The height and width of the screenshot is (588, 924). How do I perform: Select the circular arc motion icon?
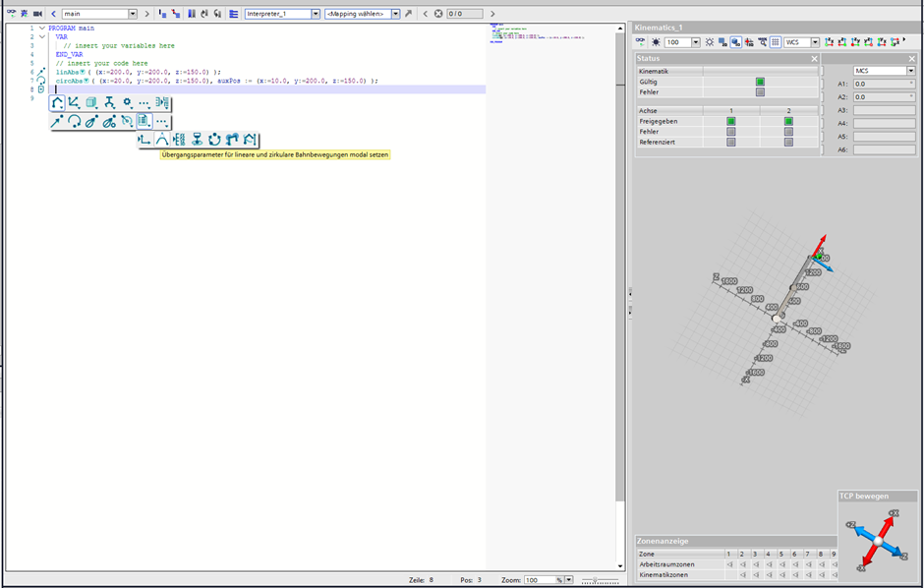click(x=74, y=122)
